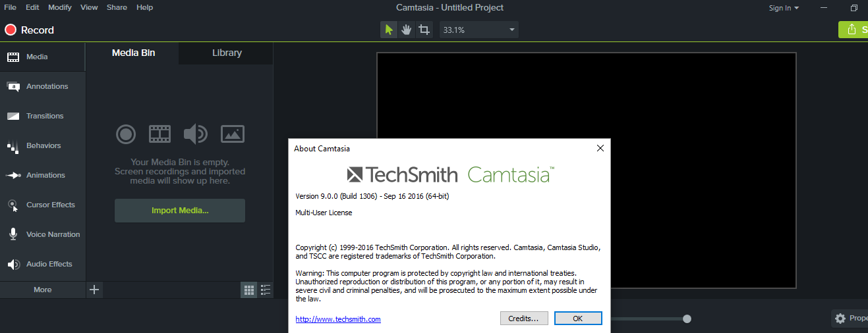This screenshot has height=333, width=868.
Task: Switch media bin to list view
Action: [x=266, y=290]
